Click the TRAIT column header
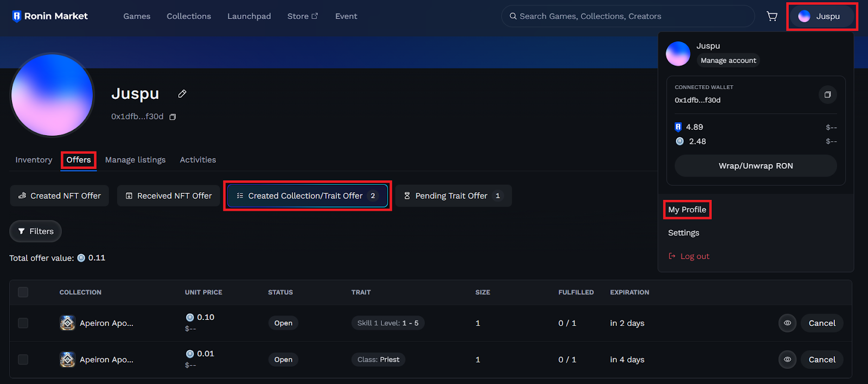Image resolution: width=868 pixels, height=384 pixels. (361, 292)
